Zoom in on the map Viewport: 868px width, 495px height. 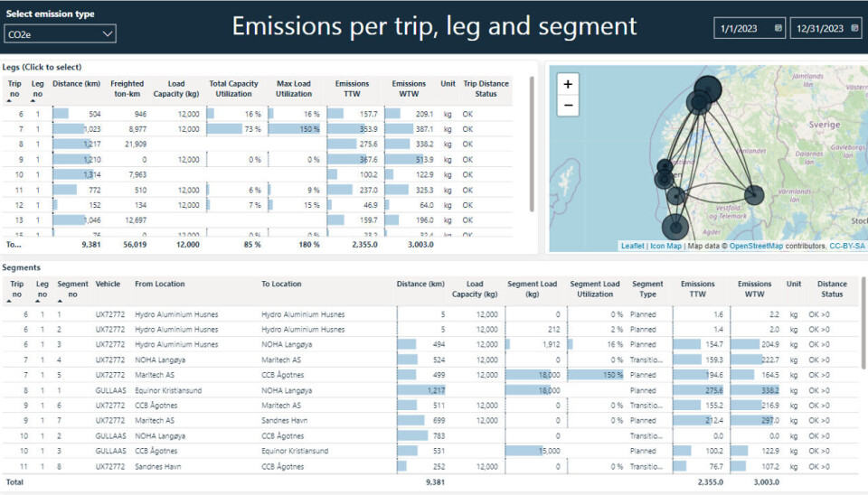tap(568, 84)
